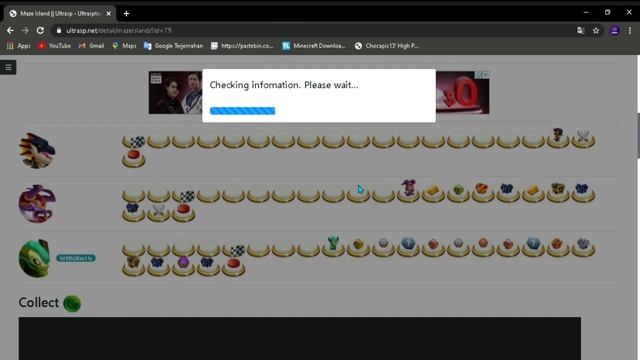This screenshot has width=640, height=360.
Task: Open the Chrome three-dot menu
Action: click(x=630, y=31)
